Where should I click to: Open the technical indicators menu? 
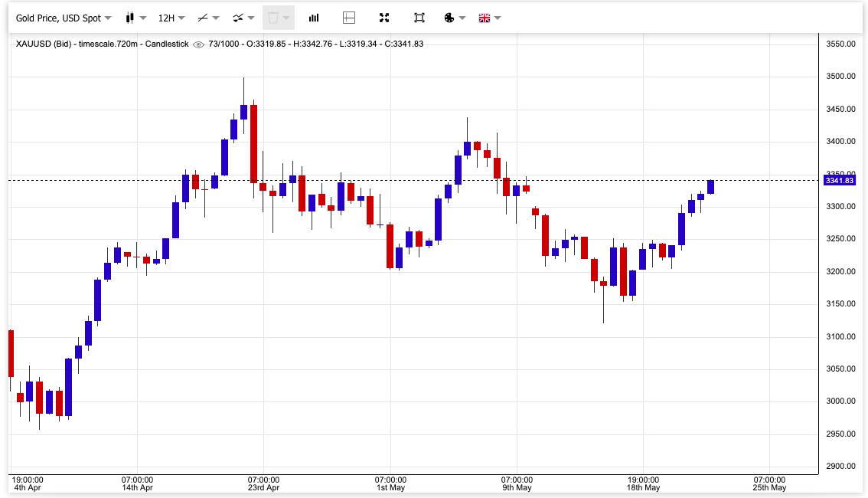click(243, 18)
